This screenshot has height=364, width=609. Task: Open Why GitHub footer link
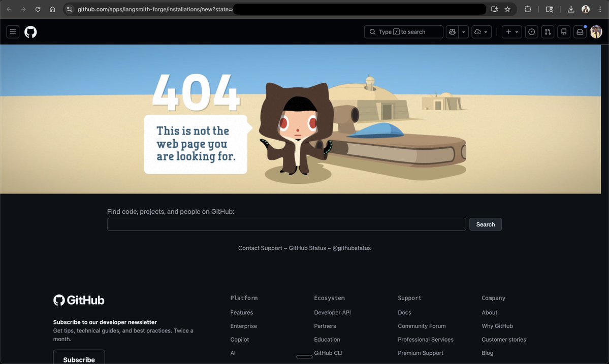tap(497, 326)
